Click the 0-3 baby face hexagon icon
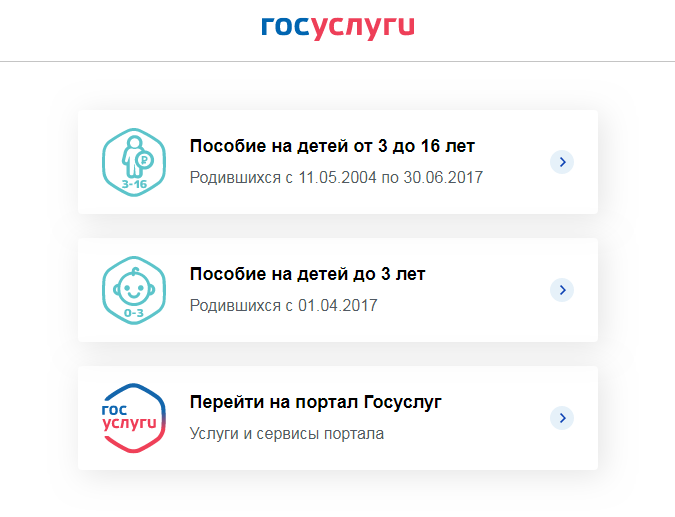Screen dimensions: 675x517 pos(134,290)
